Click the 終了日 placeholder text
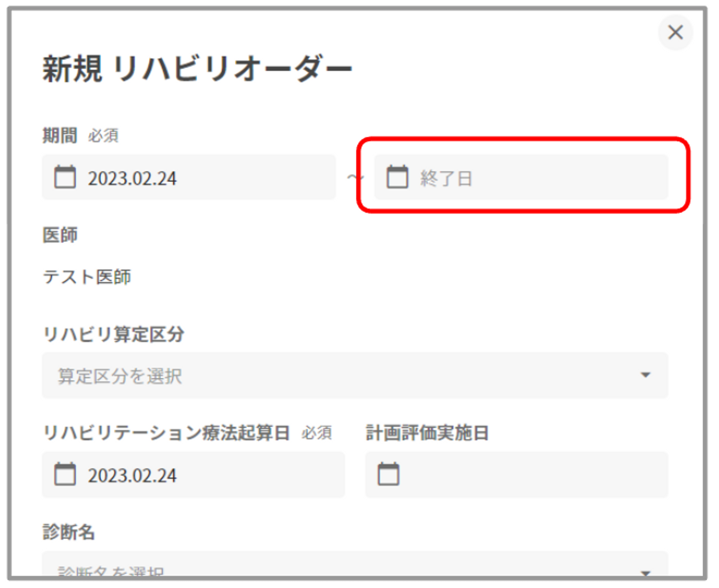The image size is (719, 588). pos(446,178)
